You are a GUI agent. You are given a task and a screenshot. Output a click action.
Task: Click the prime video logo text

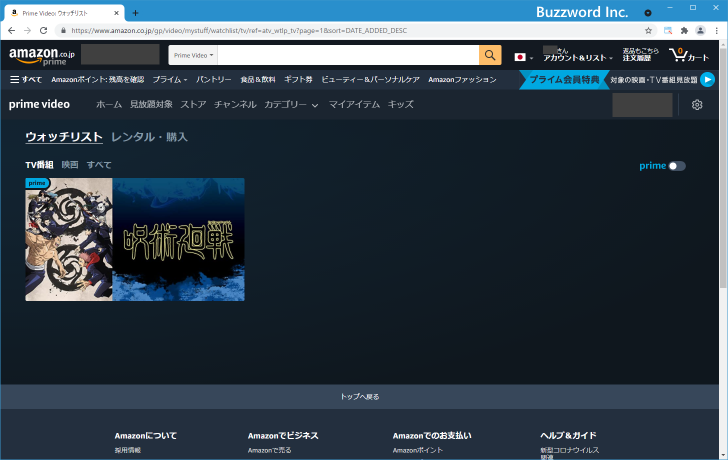39,104
